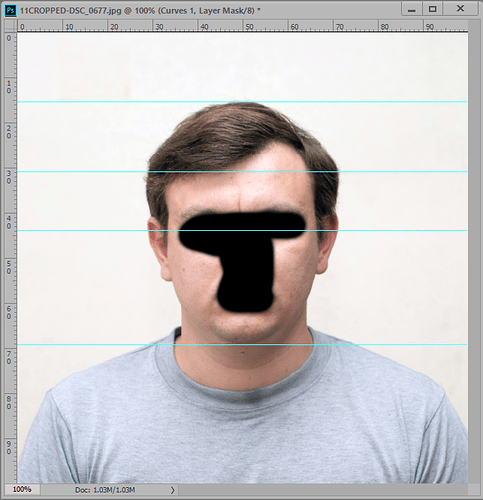Click the 100% zoom field in status bar
The width and height of the screenshot is (483, 500).
22,489
